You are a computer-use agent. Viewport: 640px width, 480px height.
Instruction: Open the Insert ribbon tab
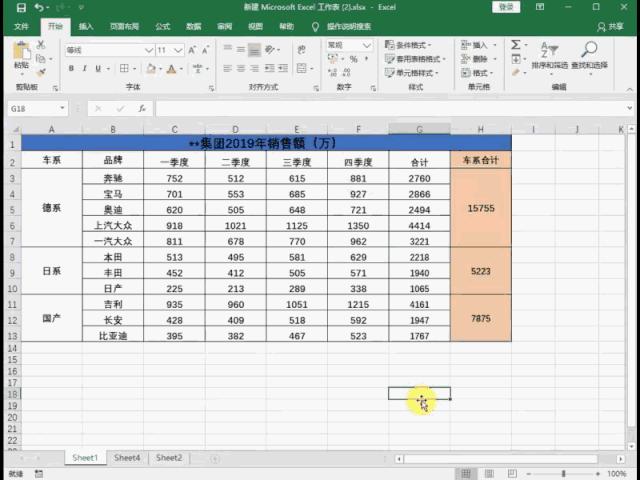point(86,27)
